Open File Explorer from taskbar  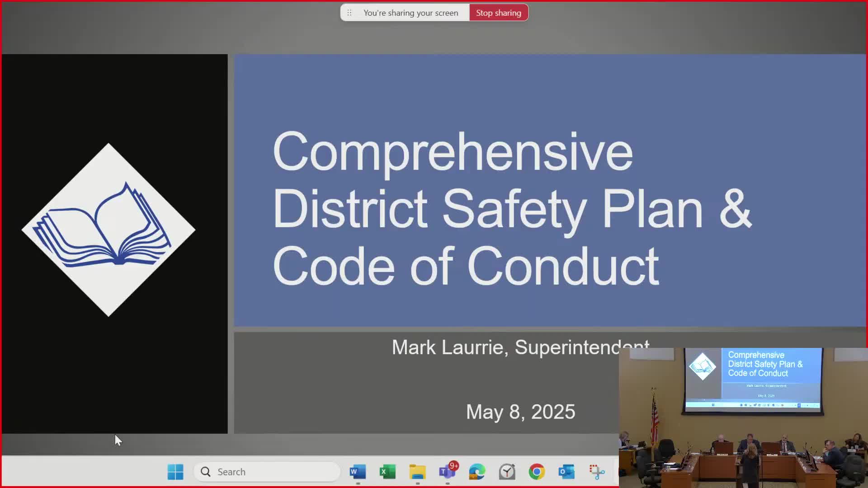click(x=417, y=472)
